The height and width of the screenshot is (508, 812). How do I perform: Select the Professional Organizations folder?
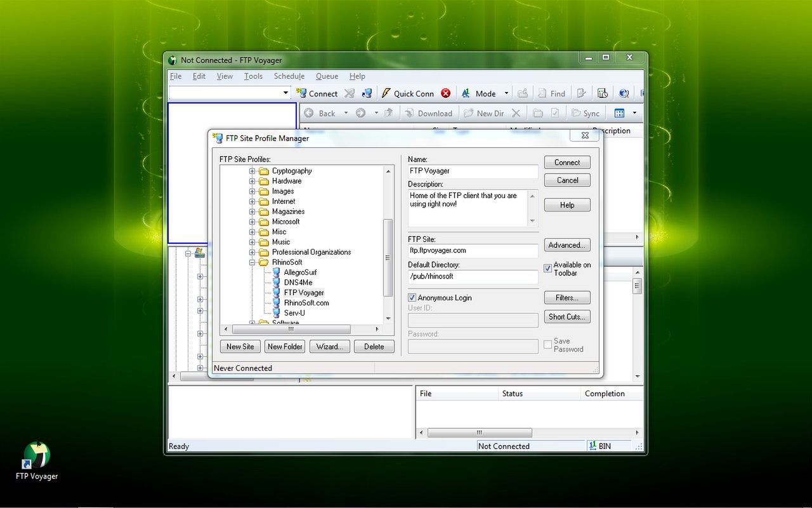click(x=311, y=252)
